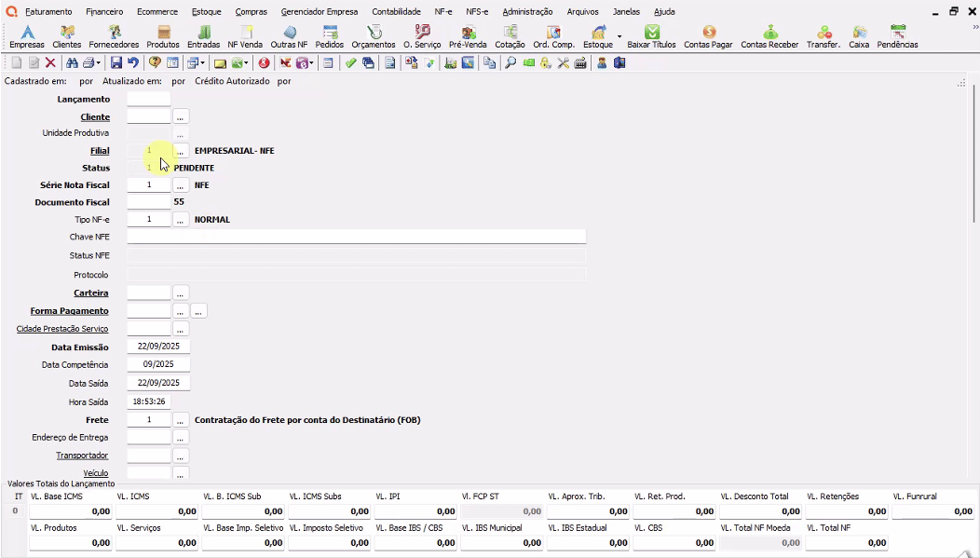The image size is (980, 558).
Task: Expand the Estoque toolbar dropdown arrow
Action: (619, 37)
